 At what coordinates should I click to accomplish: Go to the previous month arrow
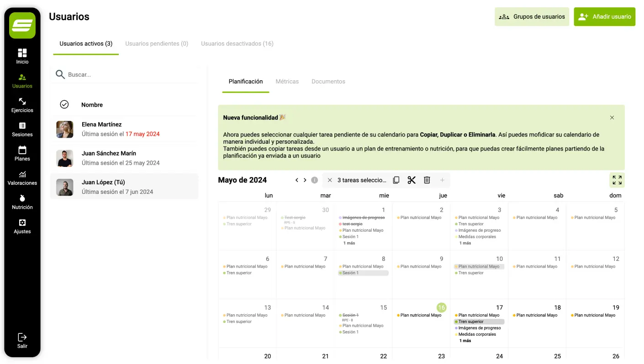[297, 180]
